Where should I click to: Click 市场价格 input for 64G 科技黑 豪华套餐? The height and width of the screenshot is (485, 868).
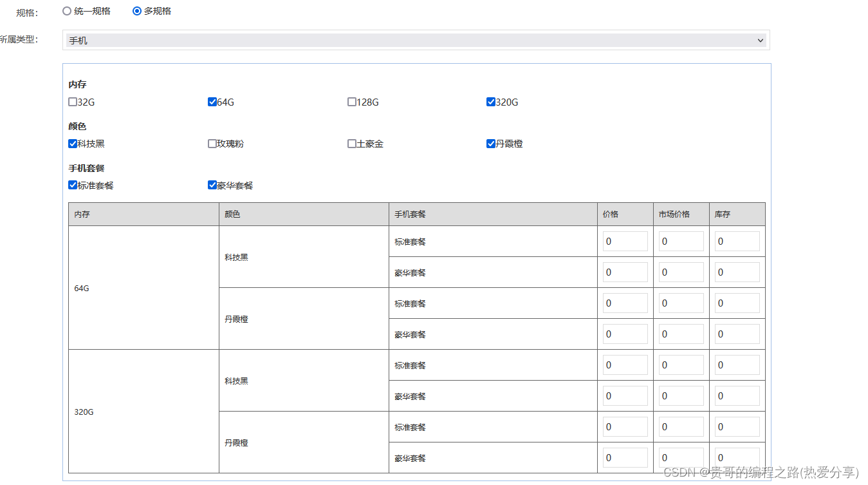pos(681,272)
